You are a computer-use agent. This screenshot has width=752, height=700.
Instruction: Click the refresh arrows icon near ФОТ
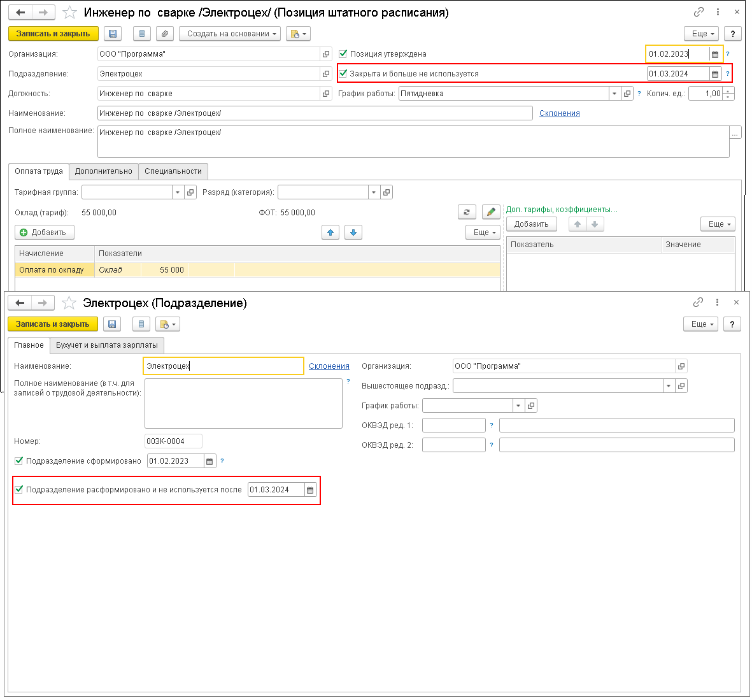point(467,211)
